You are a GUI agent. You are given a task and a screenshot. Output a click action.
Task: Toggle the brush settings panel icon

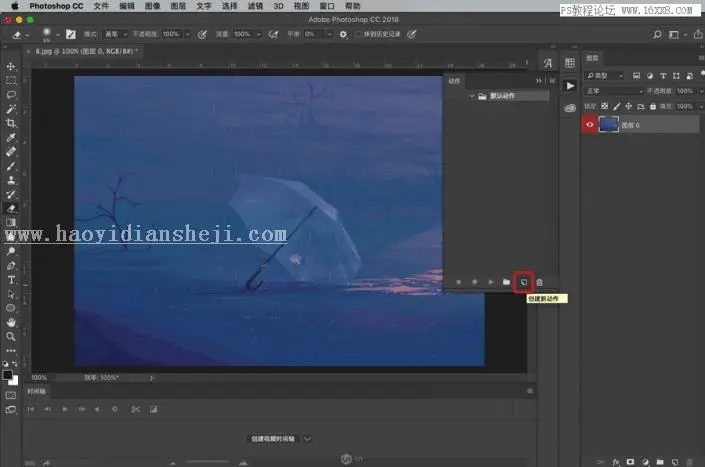click(71, 34)
